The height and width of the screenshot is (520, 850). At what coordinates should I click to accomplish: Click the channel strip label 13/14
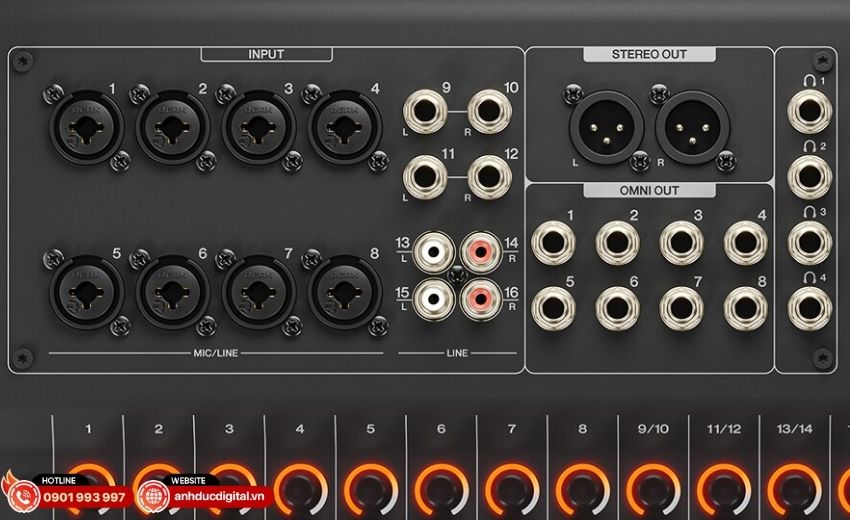coord(794,429)
